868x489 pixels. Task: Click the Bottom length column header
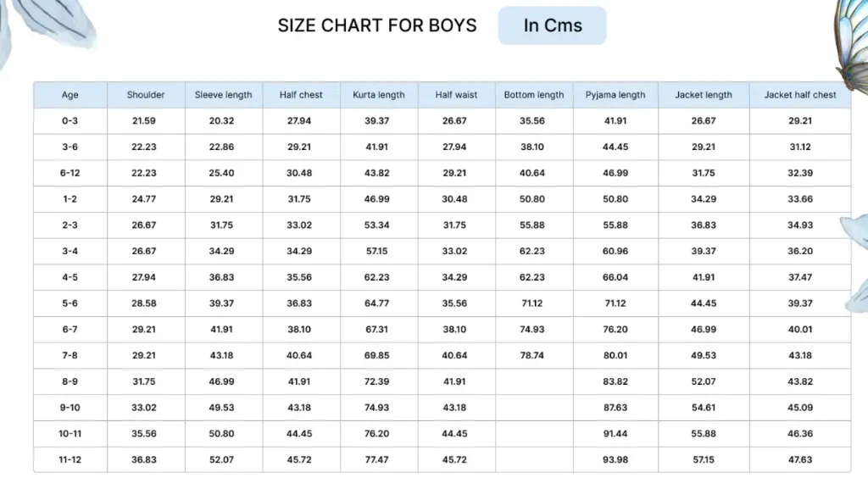[x=534, y=95]
